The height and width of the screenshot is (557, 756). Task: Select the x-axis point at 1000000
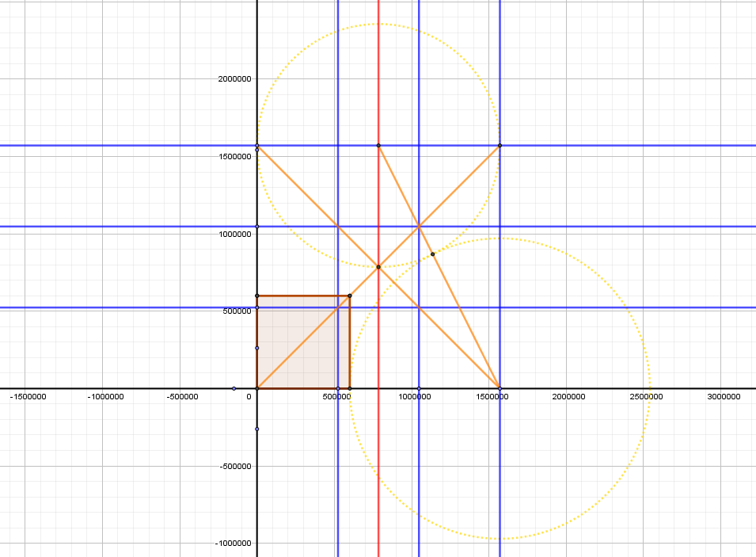(x=419, y=388)
